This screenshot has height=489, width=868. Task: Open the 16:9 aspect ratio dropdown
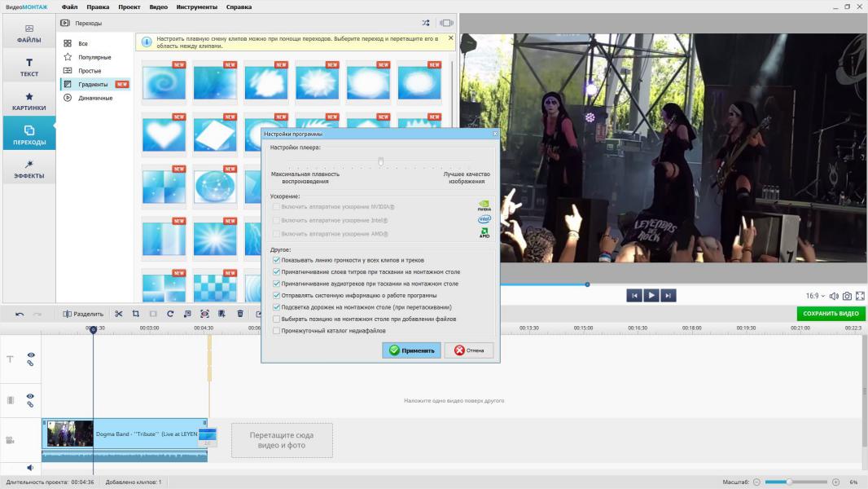pyautogui.click(x=815, y=296)
